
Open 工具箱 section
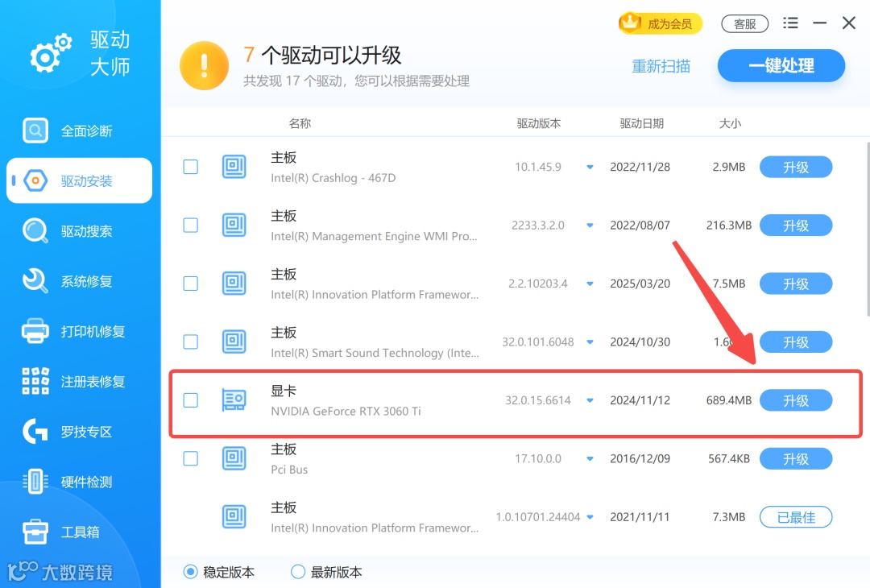click(x=79, y=532)
